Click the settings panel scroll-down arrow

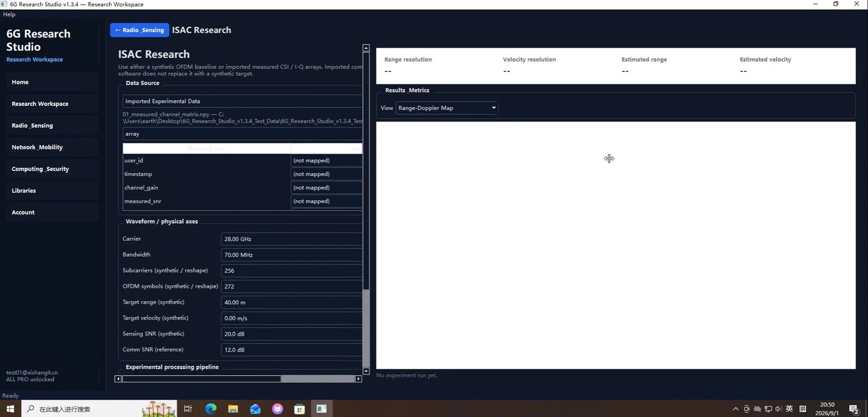(366, 372)
